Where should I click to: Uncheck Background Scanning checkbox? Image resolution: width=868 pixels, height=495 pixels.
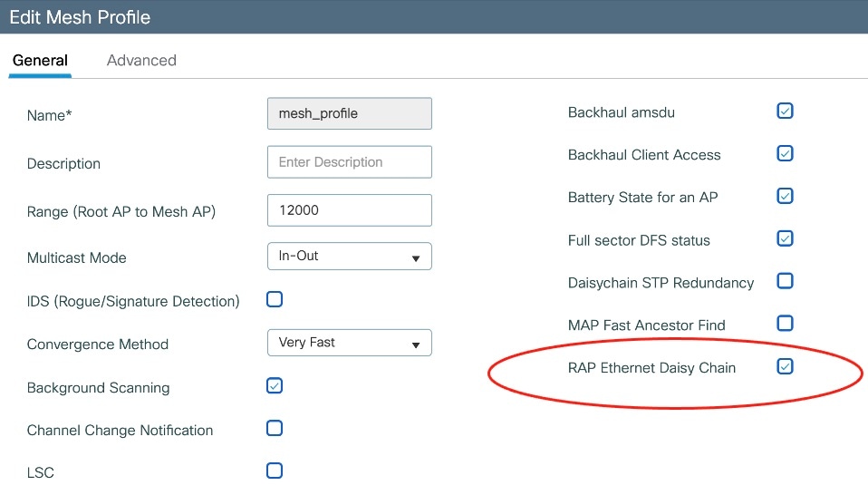point(275,386)
